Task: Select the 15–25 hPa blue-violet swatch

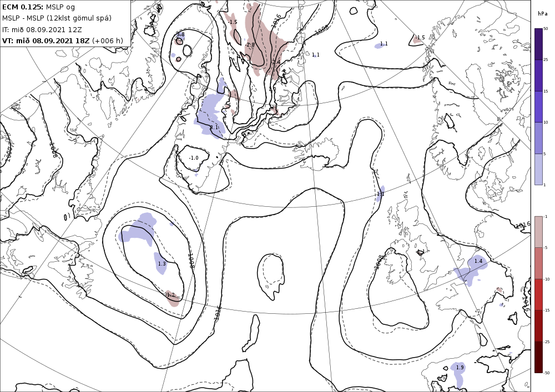Action: (x=538, y=75)
